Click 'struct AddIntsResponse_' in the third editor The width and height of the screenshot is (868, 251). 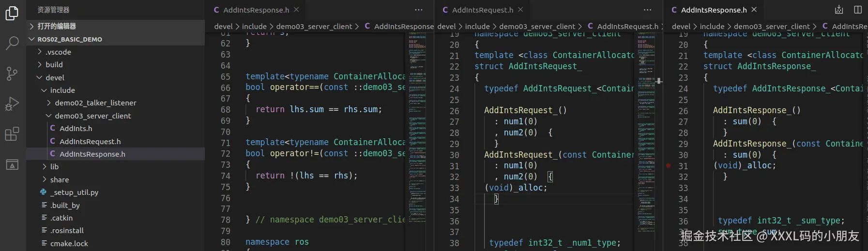760,66
